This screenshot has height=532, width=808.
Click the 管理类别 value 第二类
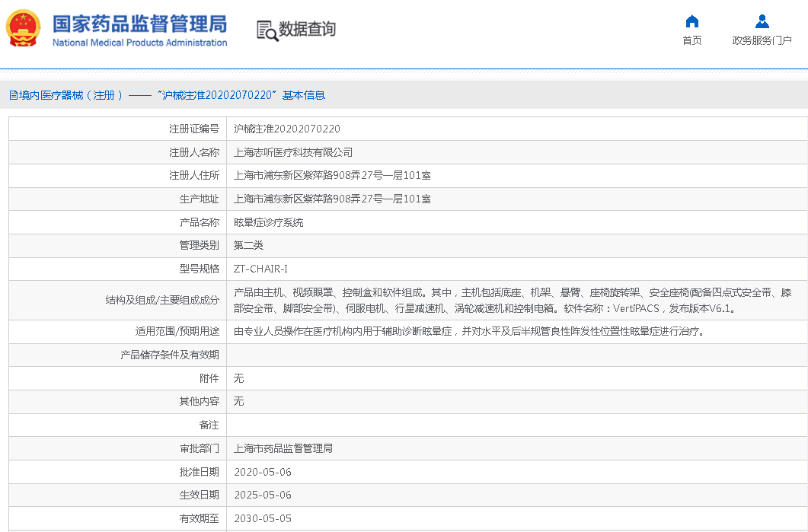point(248,245)
